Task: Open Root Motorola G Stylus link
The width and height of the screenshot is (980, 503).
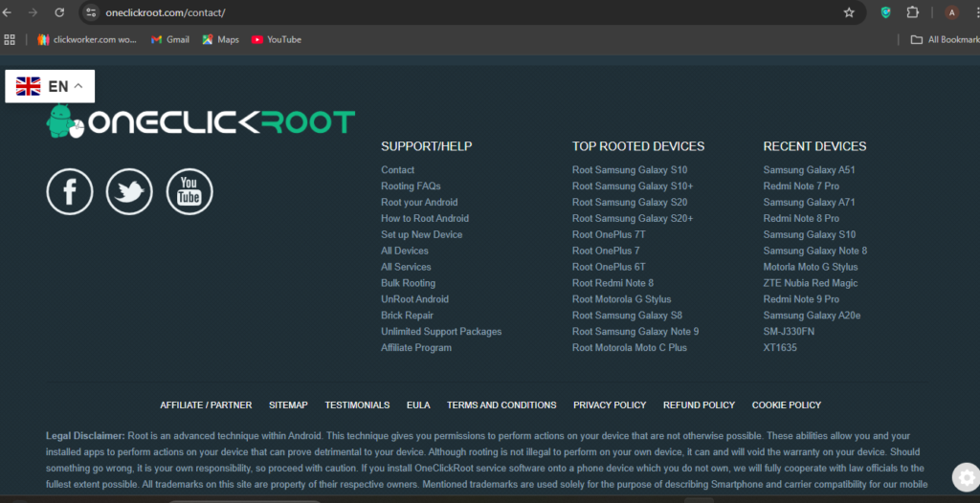Action: (621, 299)
